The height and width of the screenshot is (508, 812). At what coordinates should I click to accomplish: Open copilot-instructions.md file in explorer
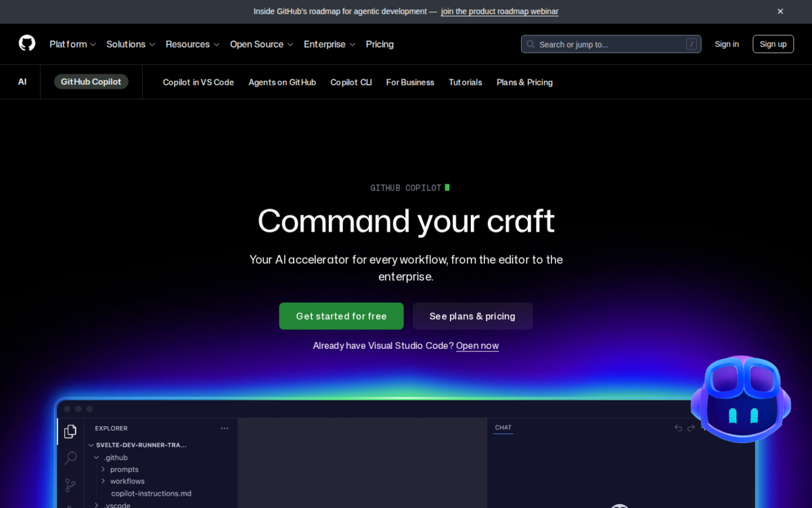[151, 494]
